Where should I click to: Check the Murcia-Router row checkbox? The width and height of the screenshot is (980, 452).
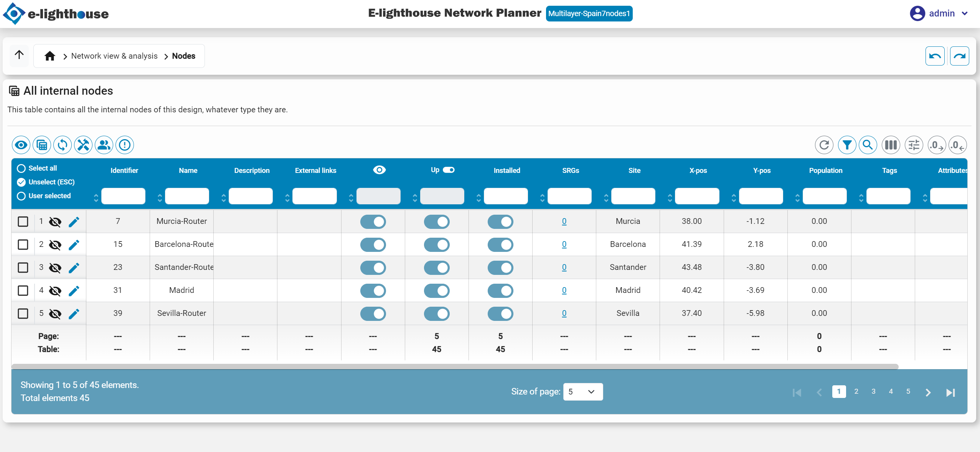pos(23,222)
